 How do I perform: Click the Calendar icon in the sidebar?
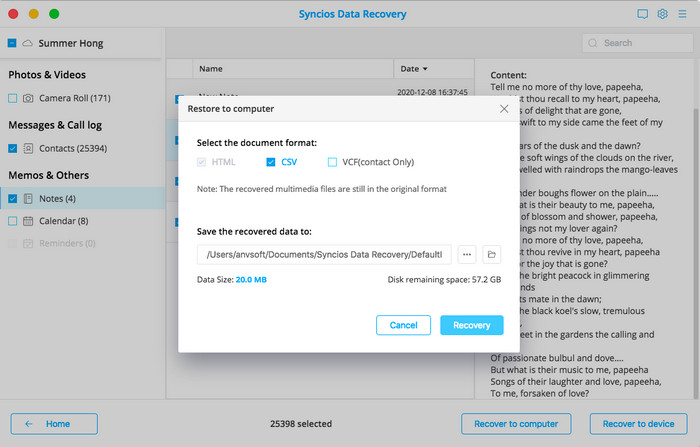[29, 220]
